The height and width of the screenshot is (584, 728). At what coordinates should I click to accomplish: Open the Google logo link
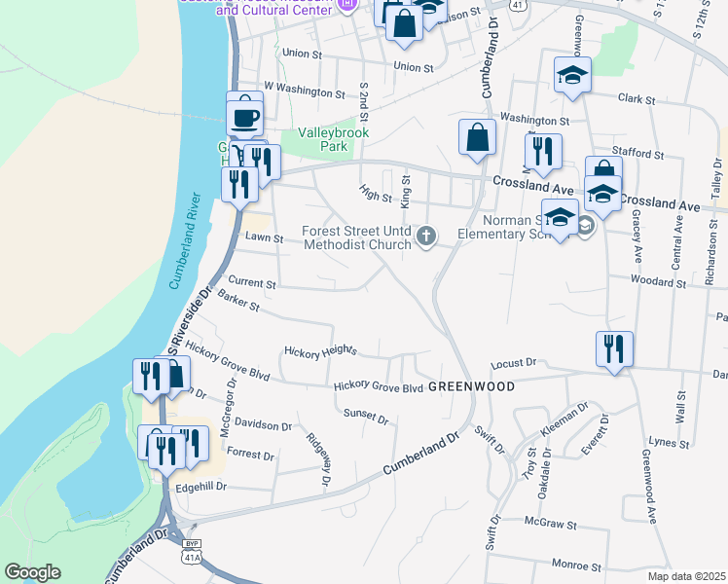click(x=33, y=572)
